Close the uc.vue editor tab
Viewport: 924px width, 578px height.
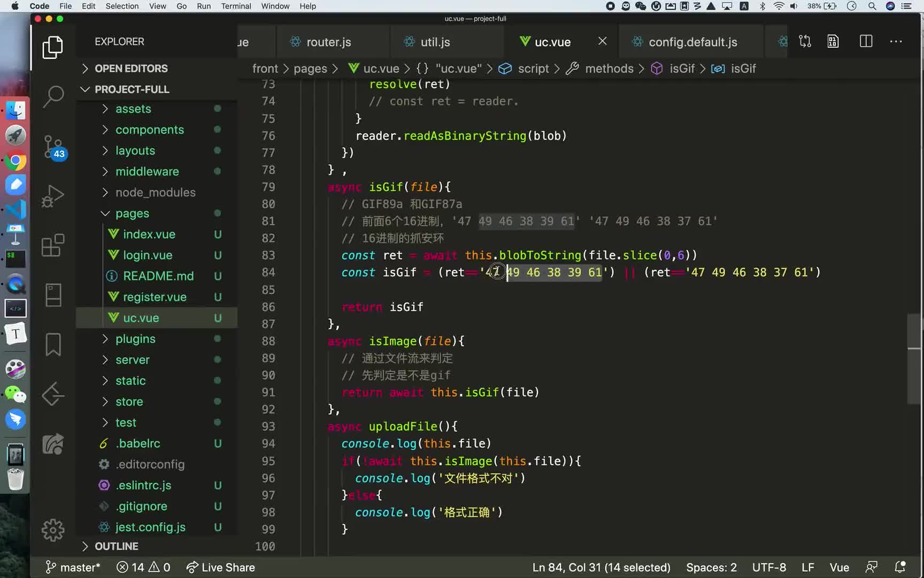602,41
